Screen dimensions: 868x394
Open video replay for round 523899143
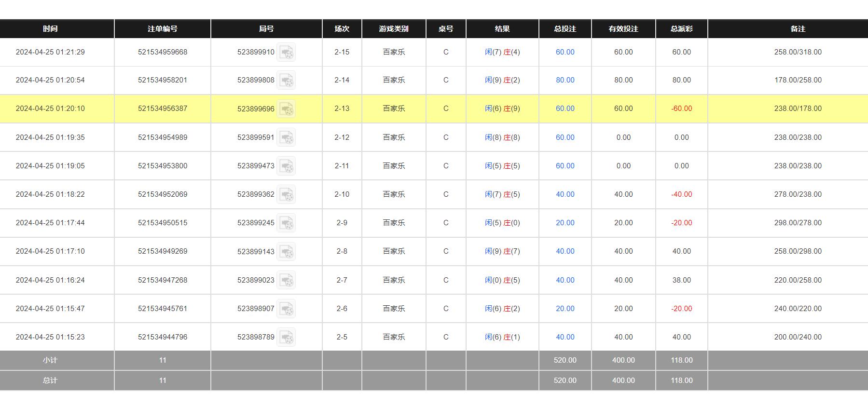(x=286, y=251)
